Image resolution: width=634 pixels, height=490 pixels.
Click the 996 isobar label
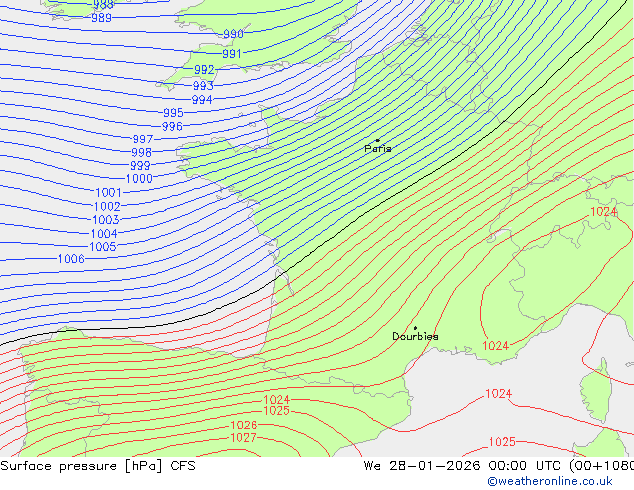pos(172,127)
